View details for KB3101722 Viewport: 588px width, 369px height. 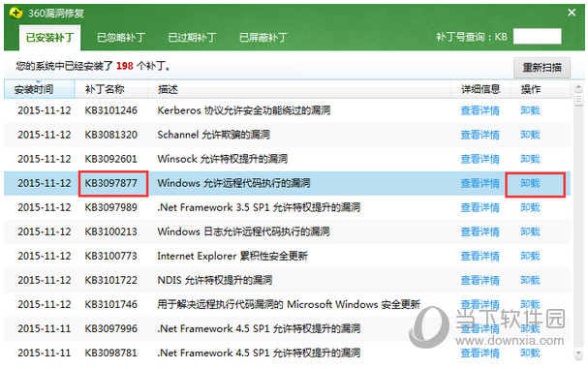[480, 280]
